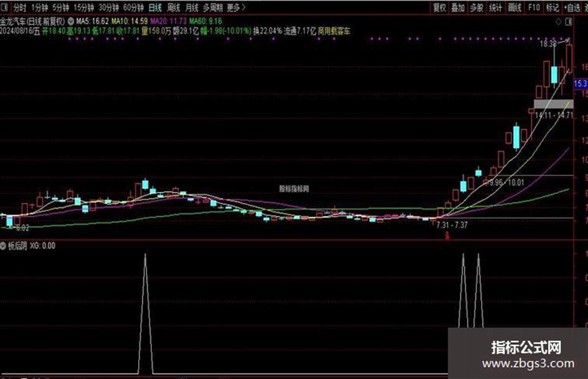The height and width of the screenshot is (379, 588).
Task: Switch to 分时 intraday view
Action: [19, 7]
